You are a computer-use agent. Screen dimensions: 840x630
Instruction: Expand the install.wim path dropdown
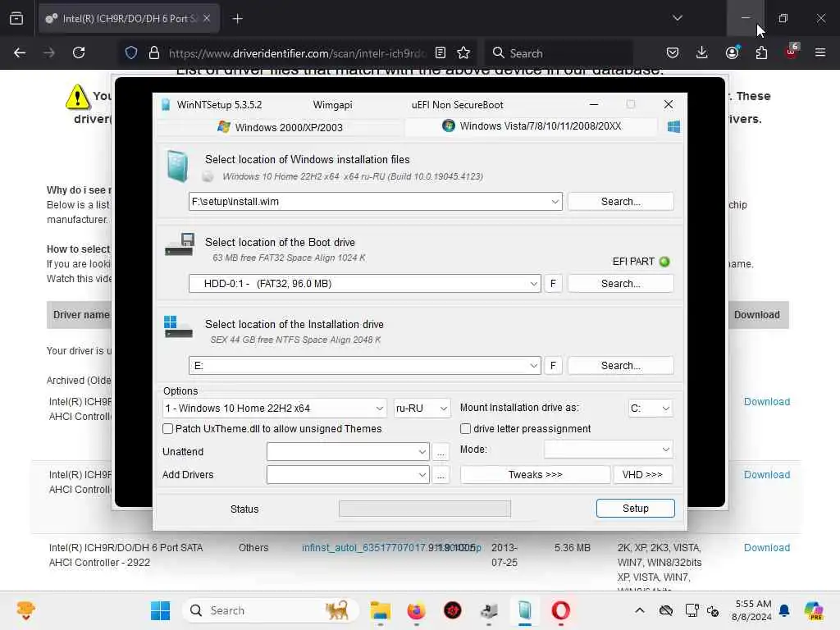pyautogui.click(x=555, y=202)
